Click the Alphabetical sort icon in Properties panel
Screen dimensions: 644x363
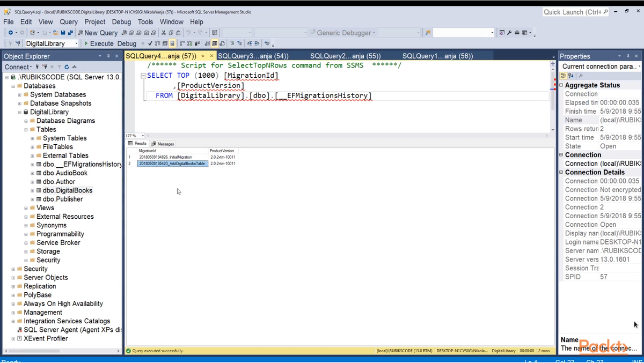570,76
